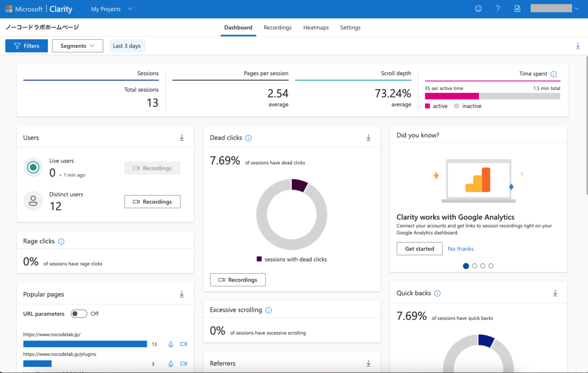Screen dimensions: 588x373
Task: Select the first carousel dot
Action: tap(466, 266)
